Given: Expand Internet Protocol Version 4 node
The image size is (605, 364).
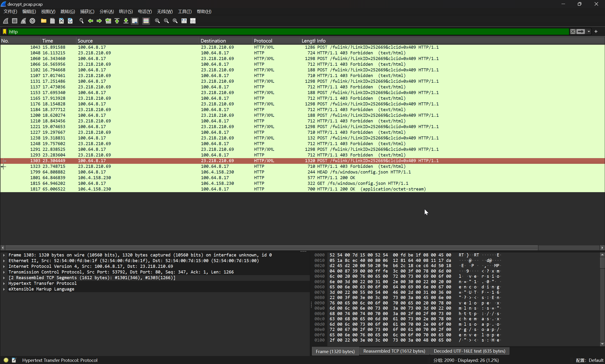Looking at the screenshot, I should point(4,266).
